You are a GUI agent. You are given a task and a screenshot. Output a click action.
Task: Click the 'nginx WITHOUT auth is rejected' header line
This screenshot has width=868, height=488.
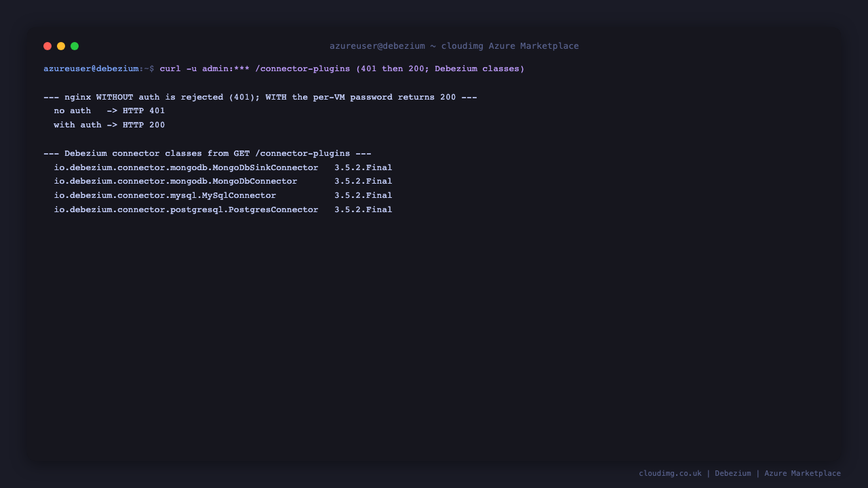click(x=260, y=97)
